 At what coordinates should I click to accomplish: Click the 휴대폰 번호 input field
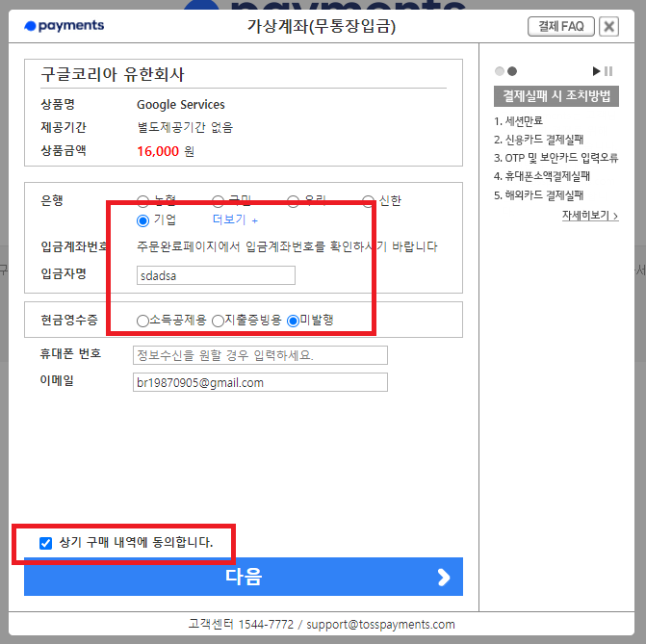[x=260, y=355]
